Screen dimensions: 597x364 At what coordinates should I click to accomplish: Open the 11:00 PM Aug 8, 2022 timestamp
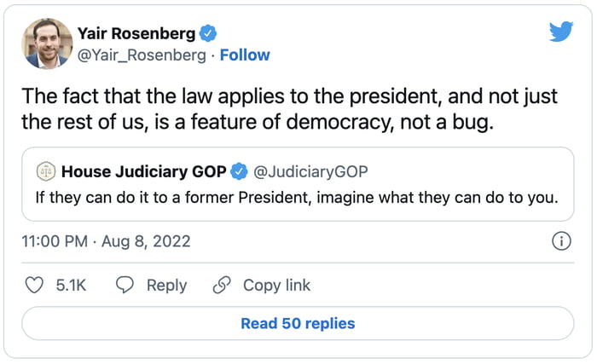tap(106, 241)
